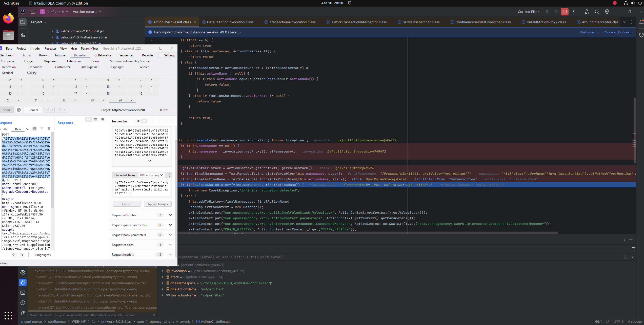Open IntelliJ notifications bell
The height and width of the screenshot is (325, 644).
click(x=641, y=22)
